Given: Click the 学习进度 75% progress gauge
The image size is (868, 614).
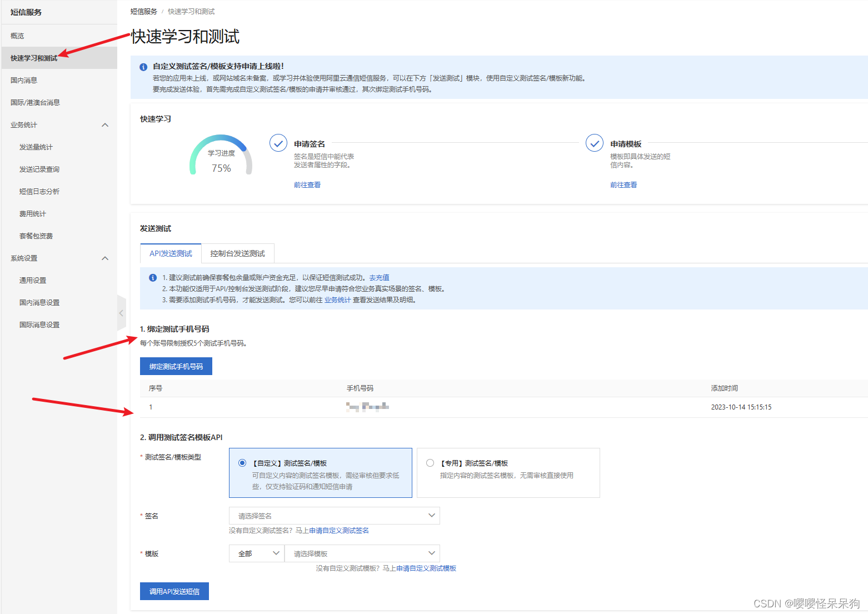Looking at the screenshot, I should [221, 156].
